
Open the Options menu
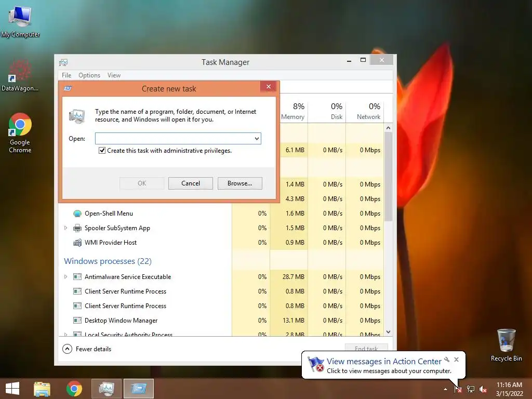point(89,75)
